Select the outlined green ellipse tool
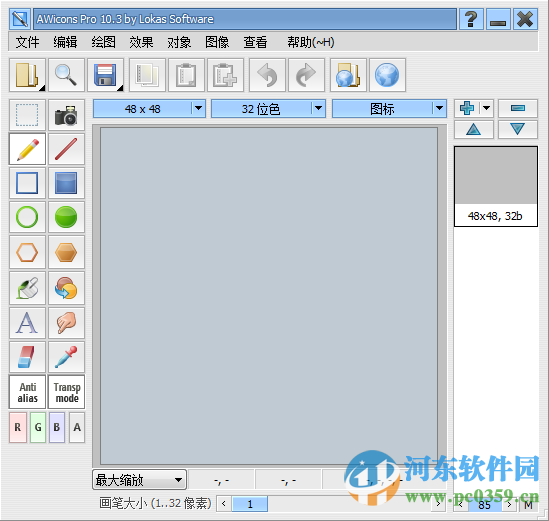 (27, 217)
